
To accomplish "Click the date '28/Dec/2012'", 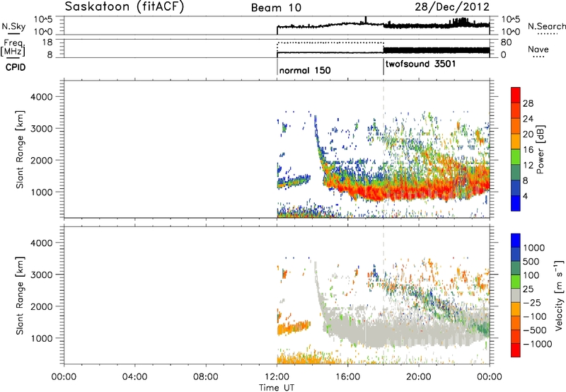I will click(452, 7).
